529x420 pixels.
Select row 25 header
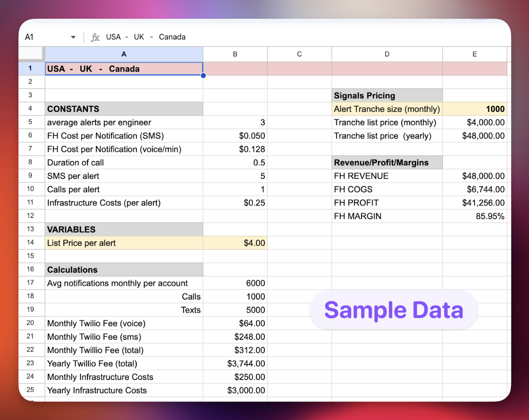point(30,390)
